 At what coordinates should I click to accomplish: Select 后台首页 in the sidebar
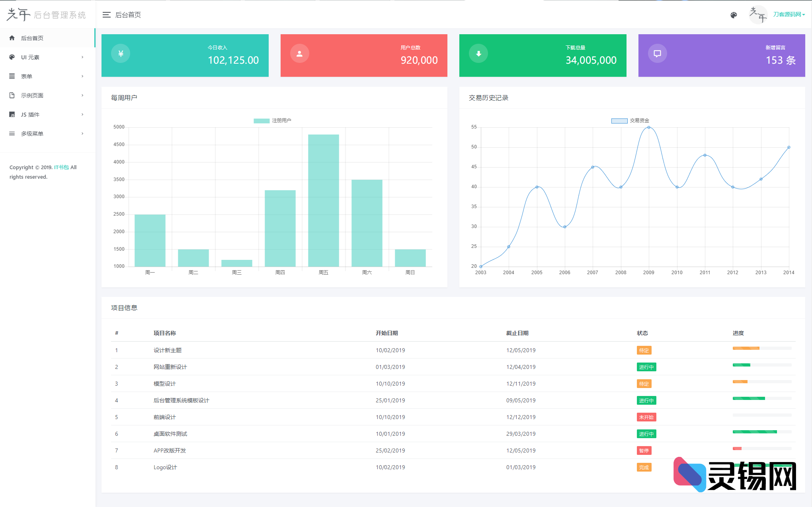tap(32, 38)
